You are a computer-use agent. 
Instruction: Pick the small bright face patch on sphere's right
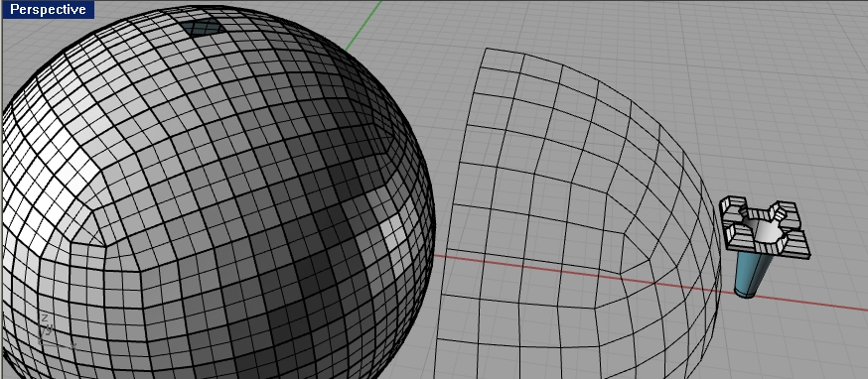point(392,232)
